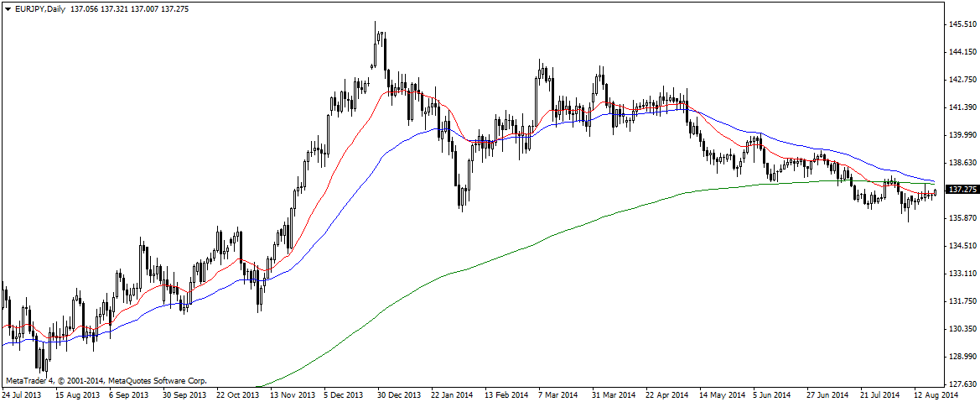Select the 22 Apr 2014 date label
Image resolution: width=980 pixels, height=402 pixels.
coord(667,394)
